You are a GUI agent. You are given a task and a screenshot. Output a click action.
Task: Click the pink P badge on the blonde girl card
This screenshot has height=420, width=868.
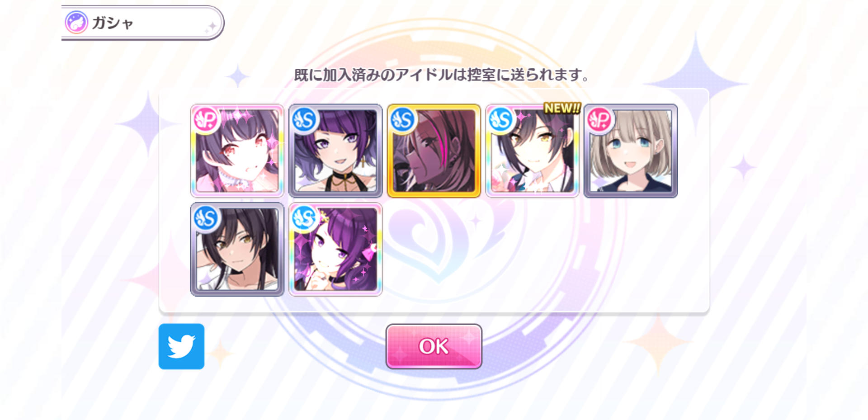tap(599, 120)
